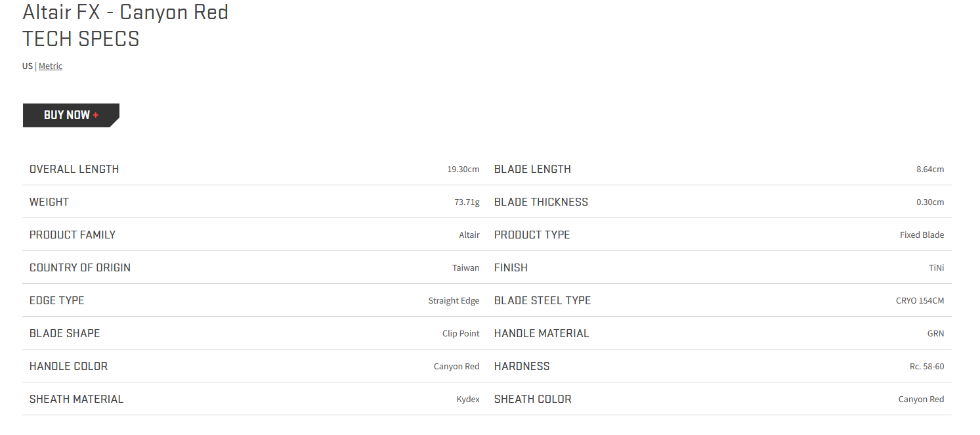Click the Kydex sheath material value

pyautogui.click(x=468, y=400)
